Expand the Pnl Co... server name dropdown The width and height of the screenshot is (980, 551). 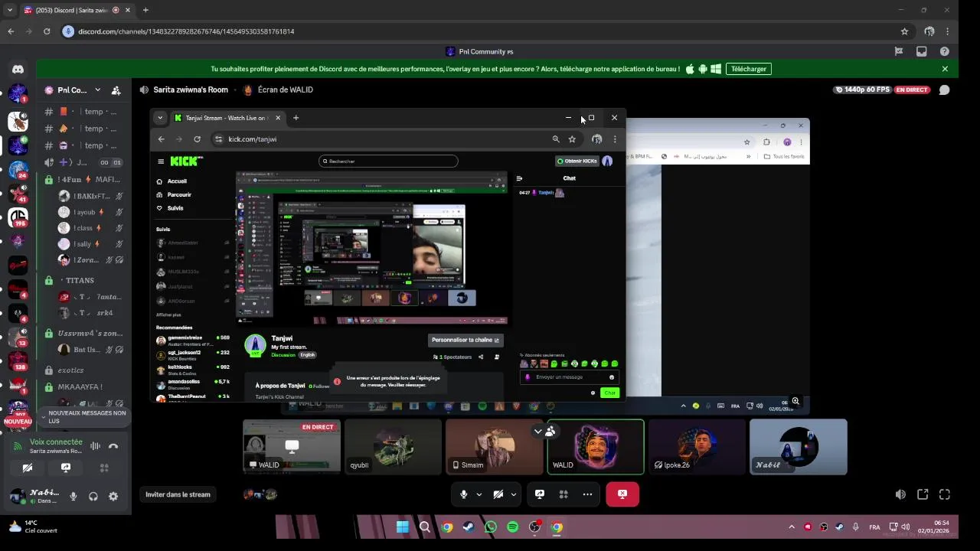(x=97, y=90)
